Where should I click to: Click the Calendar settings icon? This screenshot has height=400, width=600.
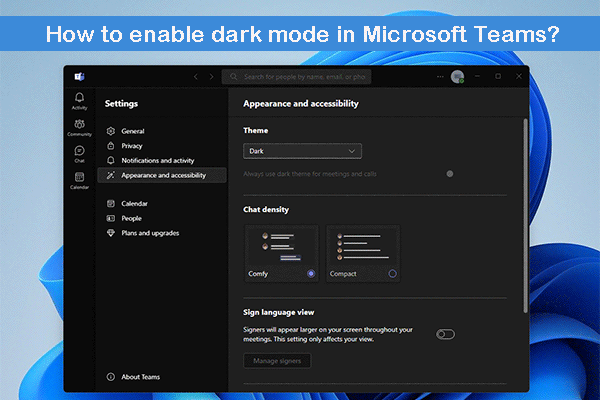click(111, 203)
